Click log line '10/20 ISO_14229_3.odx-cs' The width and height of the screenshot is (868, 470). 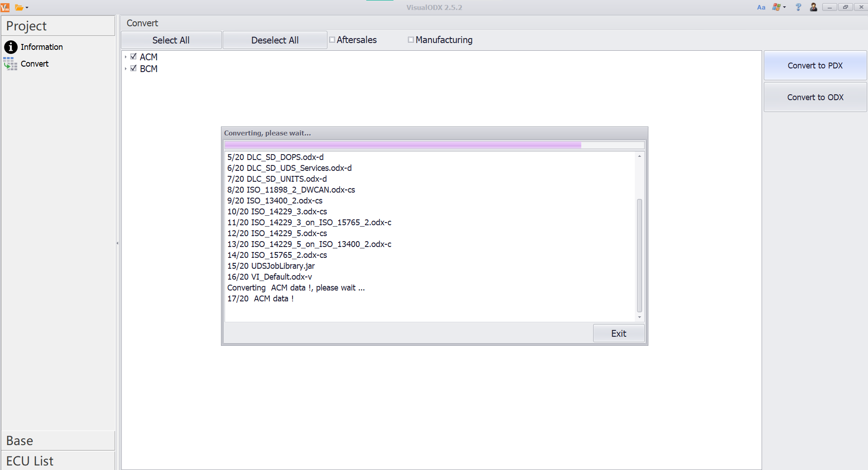tap(277, 212)
